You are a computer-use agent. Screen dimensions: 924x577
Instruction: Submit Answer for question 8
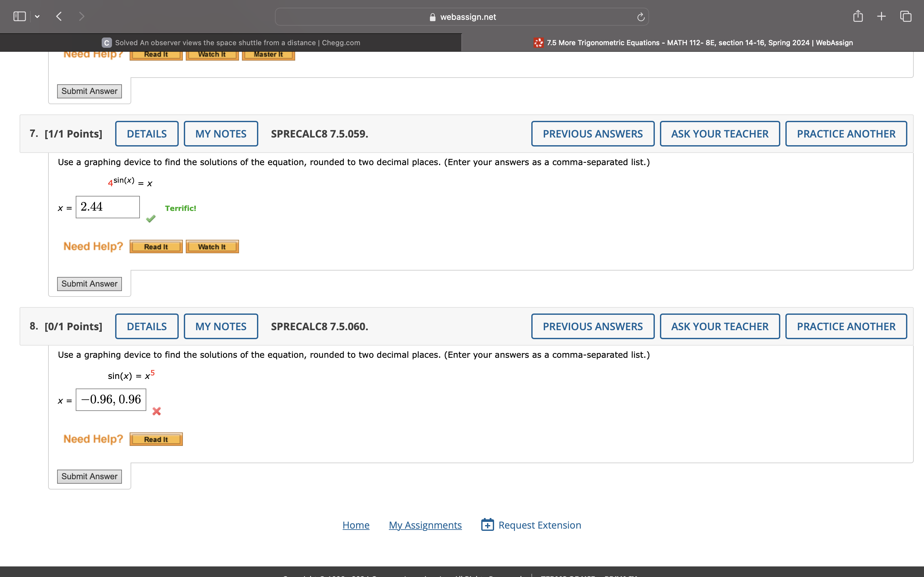(x=89, y=476)
